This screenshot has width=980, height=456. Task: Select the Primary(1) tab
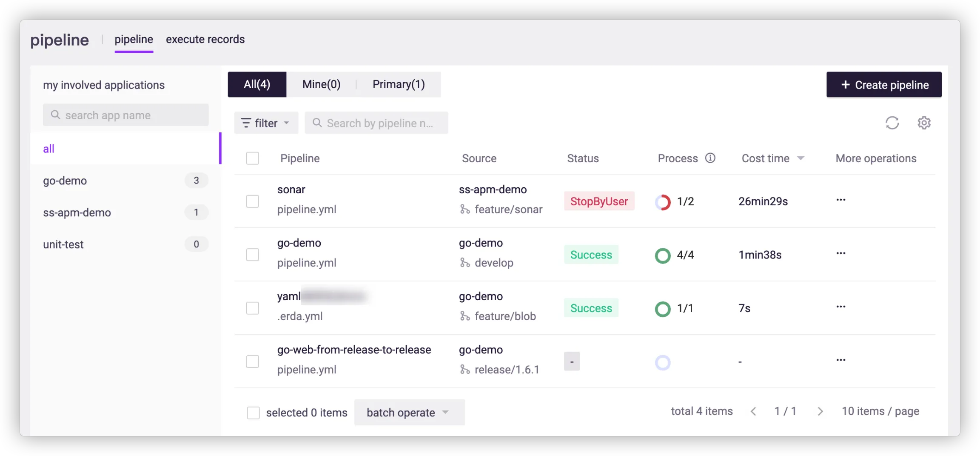coord(399,84)
